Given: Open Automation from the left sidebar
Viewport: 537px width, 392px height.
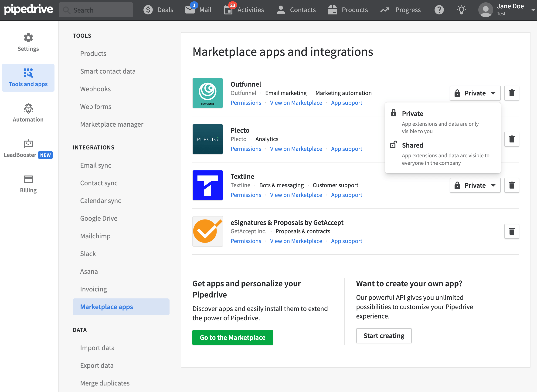Looking at the screenshot, I should (28, 113).
